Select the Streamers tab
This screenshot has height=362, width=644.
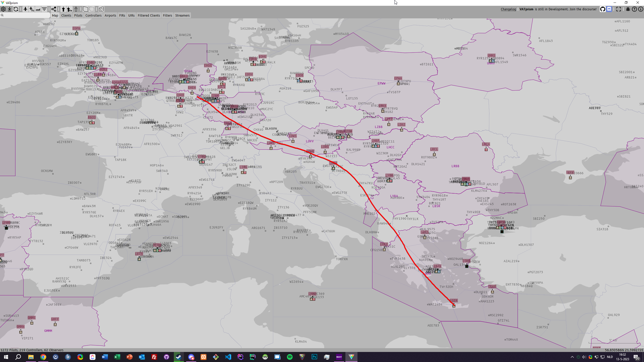coord(182,15)
